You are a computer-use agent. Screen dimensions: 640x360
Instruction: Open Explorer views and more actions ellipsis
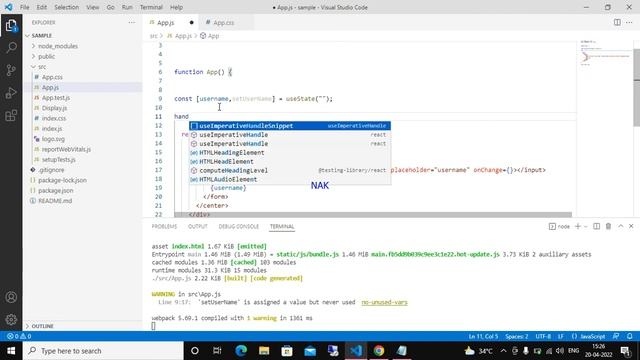click(131, 22)
